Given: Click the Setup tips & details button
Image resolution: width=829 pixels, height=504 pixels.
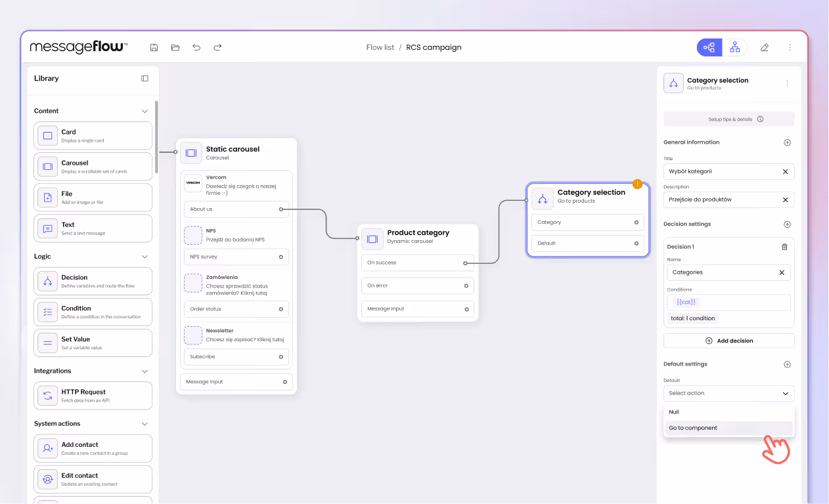Looking at the screenshot, I should tap(728, 119).
